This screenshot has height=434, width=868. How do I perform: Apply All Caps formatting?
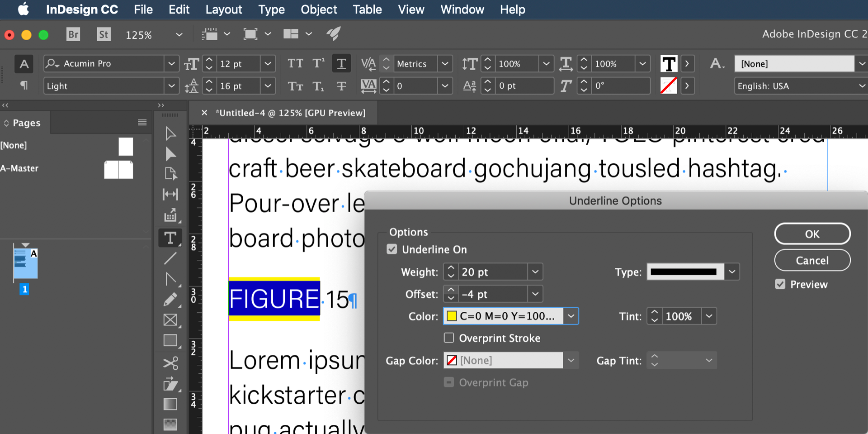[295, 63]
